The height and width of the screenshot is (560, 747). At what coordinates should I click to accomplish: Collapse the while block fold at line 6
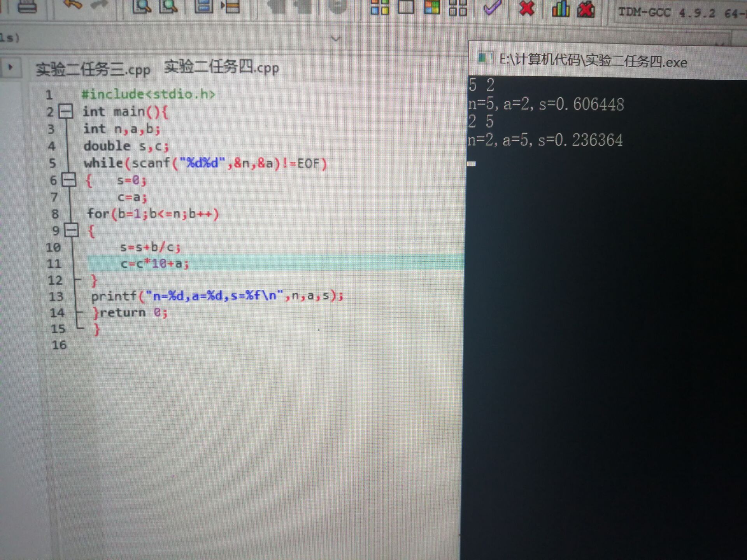click(x=69, y=180)
